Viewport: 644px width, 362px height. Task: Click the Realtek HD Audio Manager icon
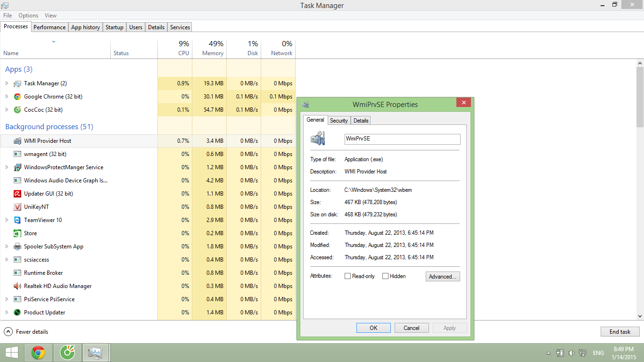pyautogui.click(x=17, y=286)
